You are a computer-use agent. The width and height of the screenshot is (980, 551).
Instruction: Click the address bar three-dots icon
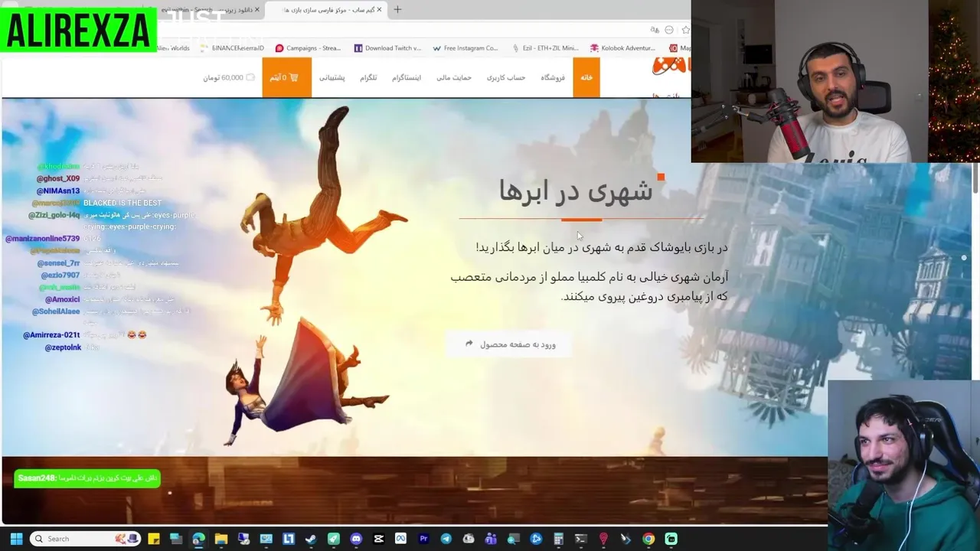[669, 30]
